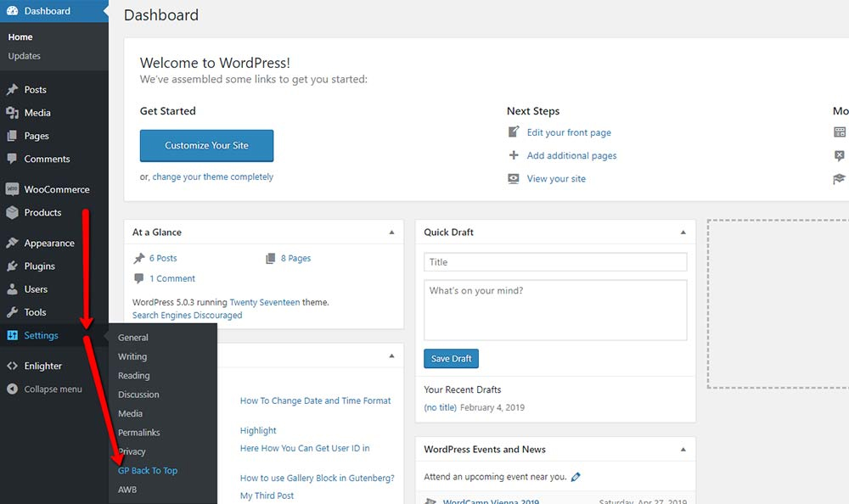Click the pencil icon to edit event location
849x504 pixels.
[576, 477]
